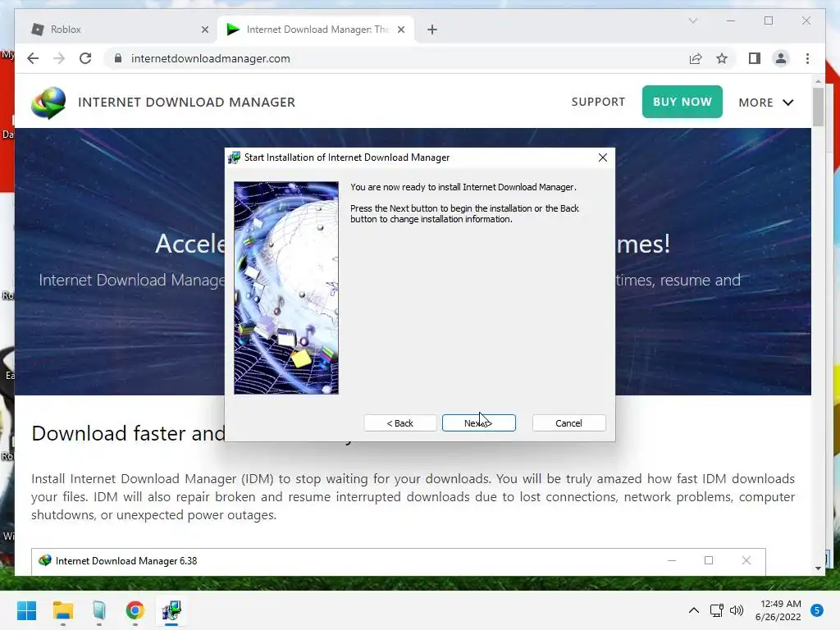Click the 'Internet Download Manager 6.38' title
The width and height of the screenshot is (840, 630).
pyautogui.click(x=126, y=561)
